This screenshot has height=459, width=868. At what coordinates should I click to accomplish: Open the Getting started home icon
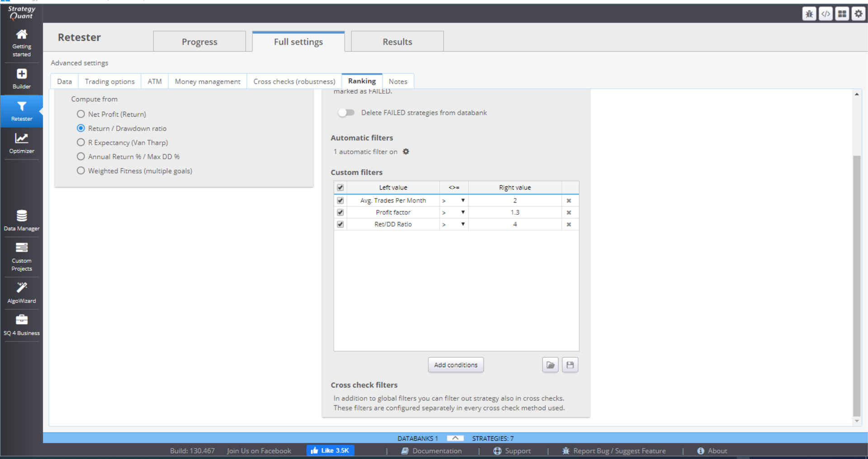click(22, 34)
